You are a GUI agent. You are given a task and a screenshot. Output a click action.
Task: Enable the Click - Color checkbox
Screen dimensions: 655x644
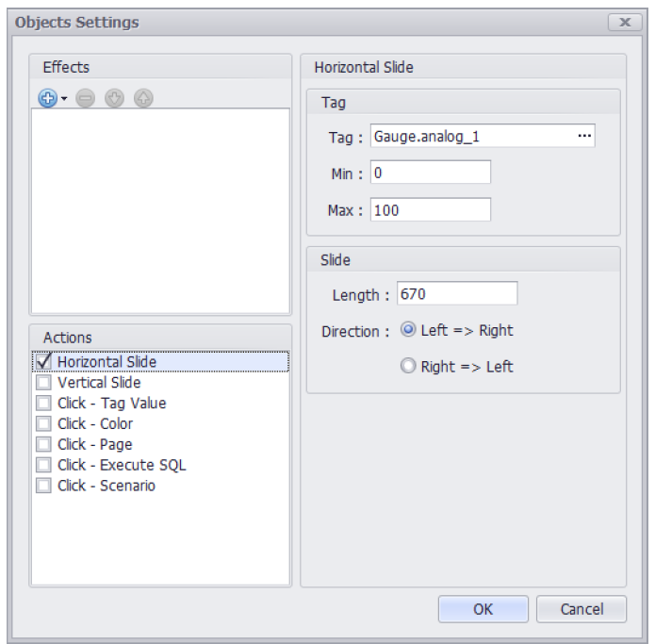43,423
